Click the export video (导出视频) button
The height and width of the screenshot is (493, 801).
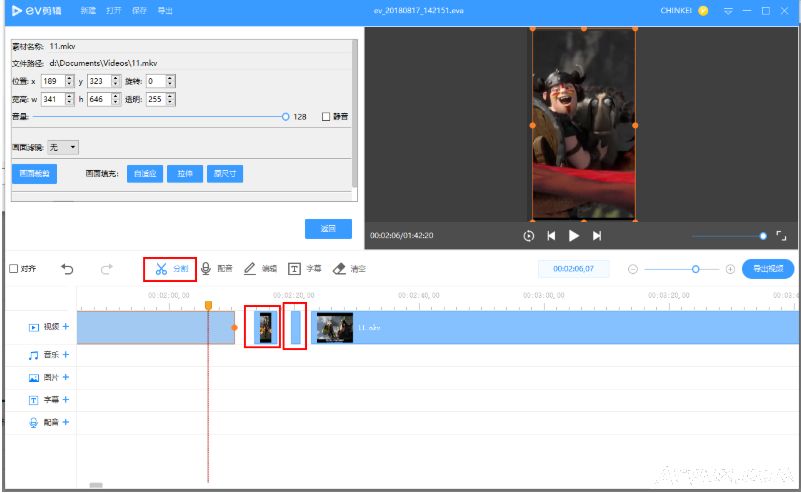768,269
